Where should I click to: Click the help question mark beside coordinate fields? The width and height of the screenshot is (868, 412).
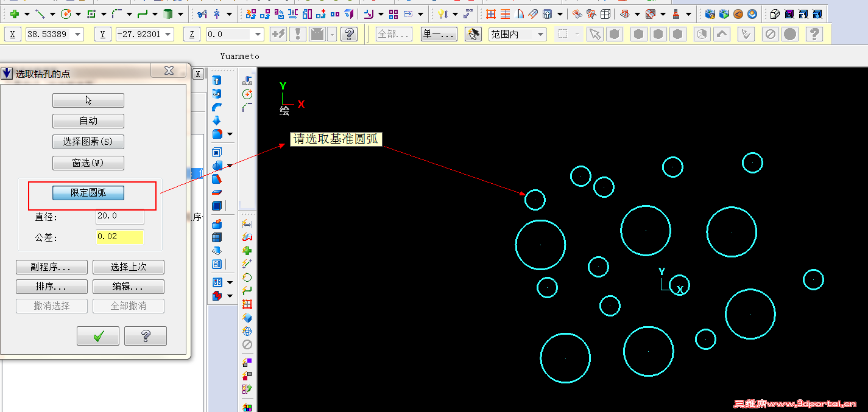(x=348, y=34)
